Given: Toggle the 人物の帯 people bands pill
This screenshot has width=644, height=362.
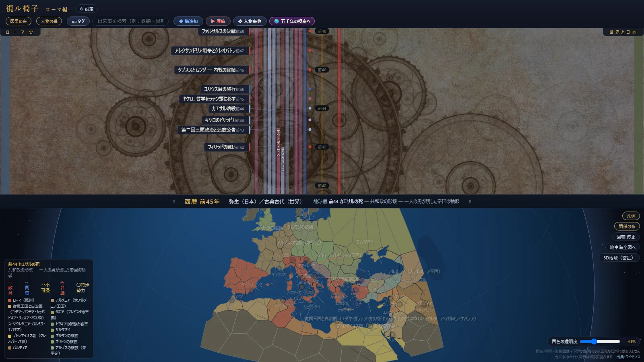Looking at the screenshot, I should (x=49, y=21).
